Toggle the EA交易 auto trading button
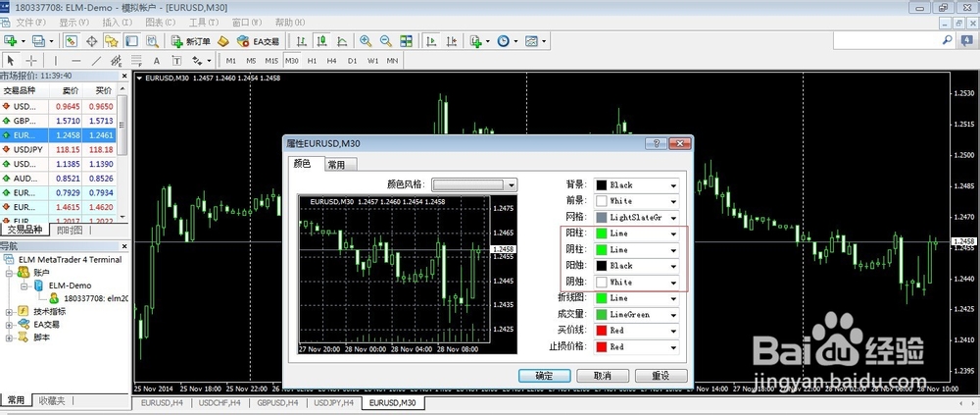Screen dimensions: 980x415 pos(258,41)
